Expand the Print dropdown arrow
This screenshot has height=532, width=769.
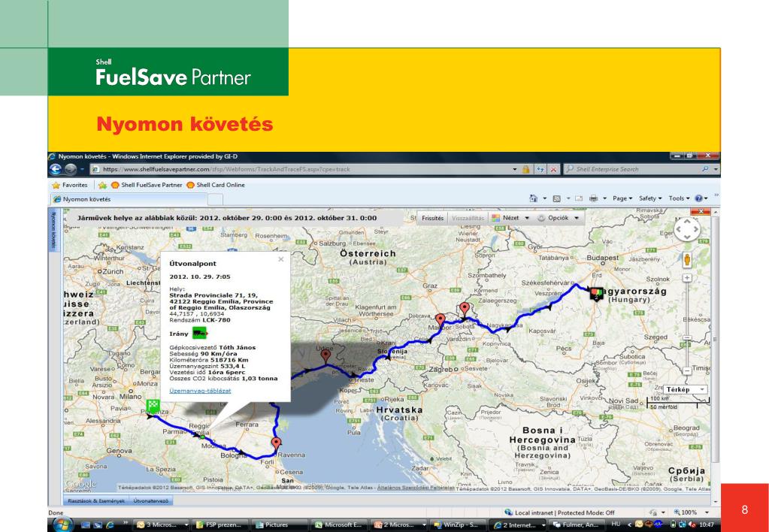604,198
